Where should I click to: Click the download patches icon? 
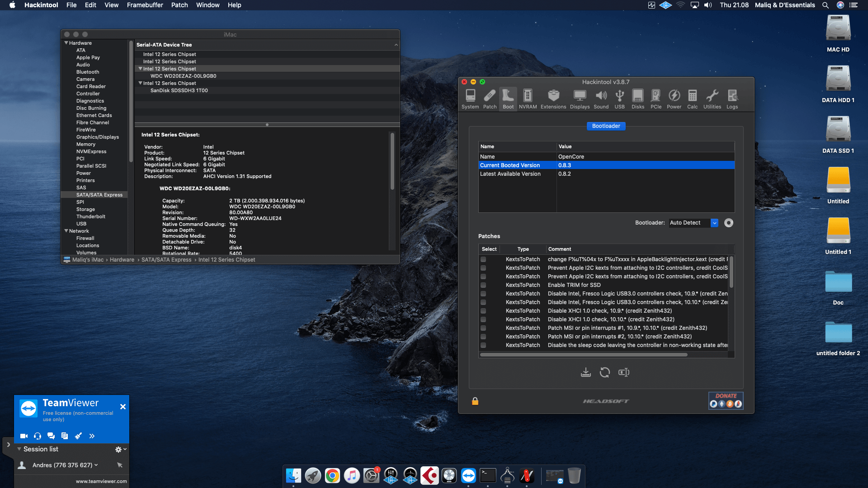[x=586, y=372]
